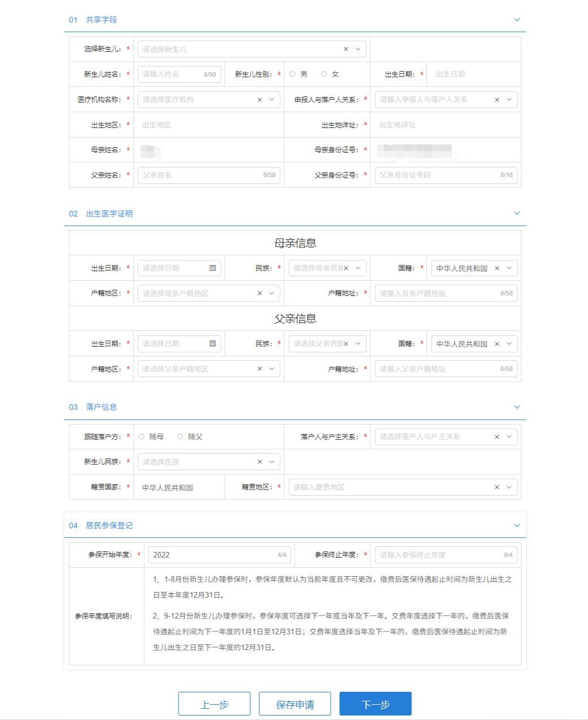Open the 申报人与落户人关系 dropdown
Image resolution: width=588 pixels, height=720 pixels.
point(509,100)
